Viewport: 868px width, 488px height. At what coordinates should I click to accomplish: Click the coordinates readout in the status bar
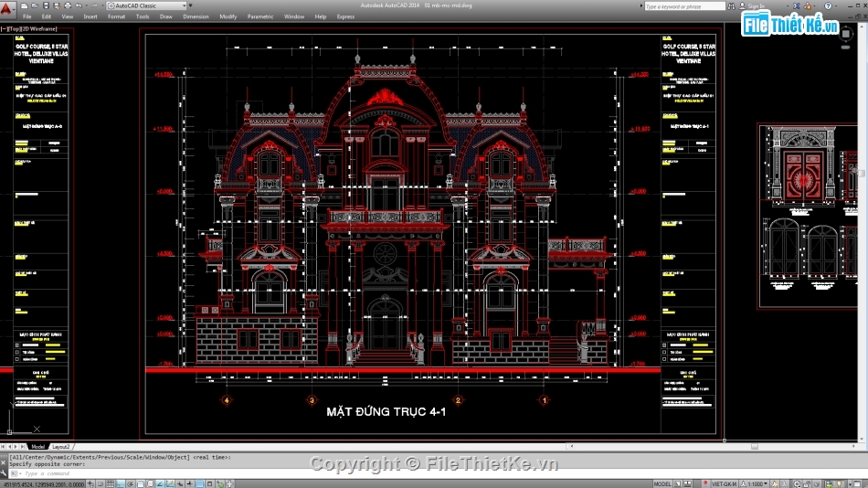pos(43,484)
